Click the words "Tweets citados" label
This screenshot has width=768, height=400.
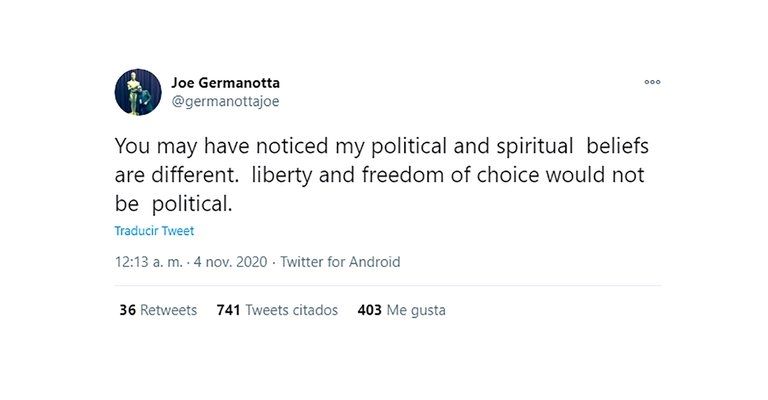(x=291, y=310)
